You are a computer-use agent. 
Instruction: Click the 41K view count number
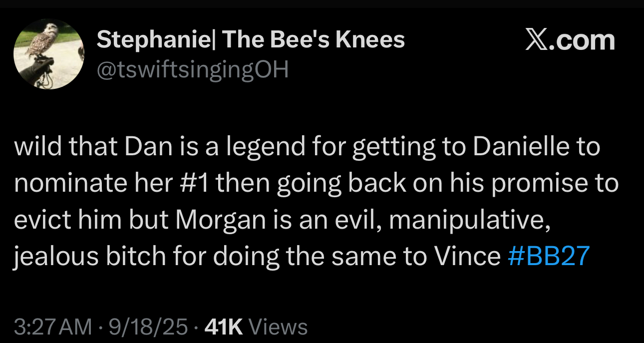click(224, 327)
